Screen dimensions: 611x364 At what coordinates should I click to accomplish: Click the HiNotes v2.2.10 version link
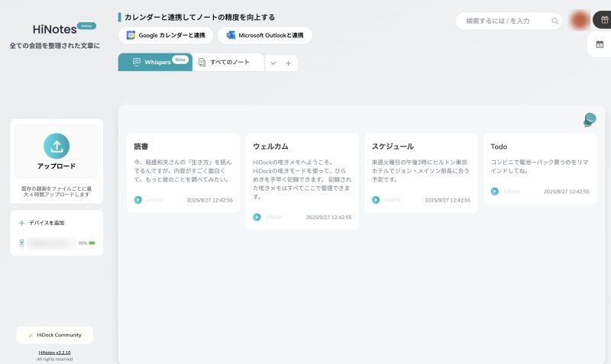click(54, 353)
